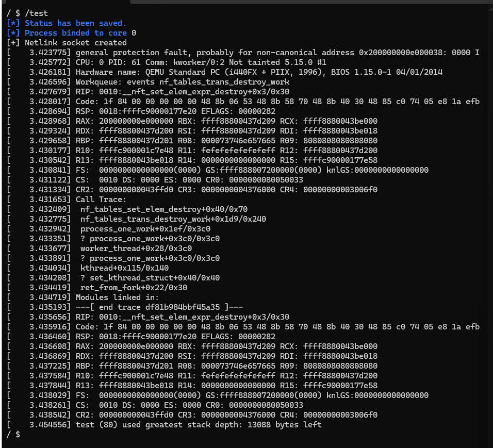Click the CR2 line at timestamp 3.438542

click(x=192, y=414)
